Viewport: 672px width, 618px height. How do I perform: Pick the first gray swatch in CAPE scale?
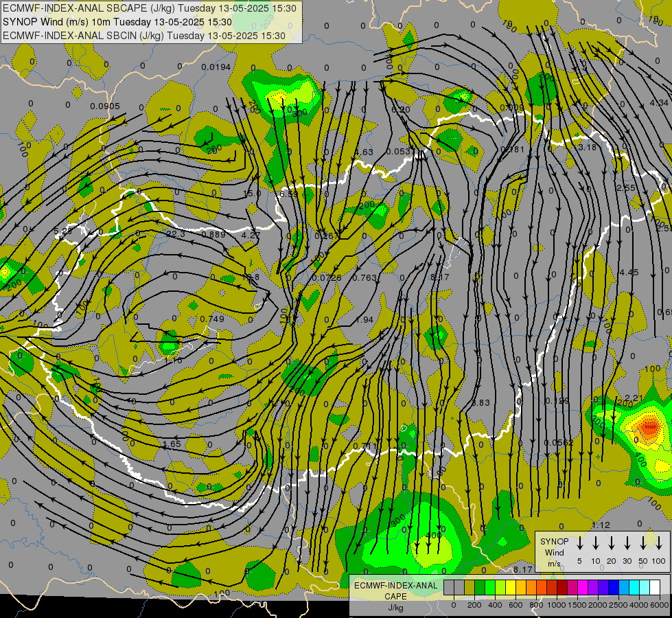[x=449, y=588]
